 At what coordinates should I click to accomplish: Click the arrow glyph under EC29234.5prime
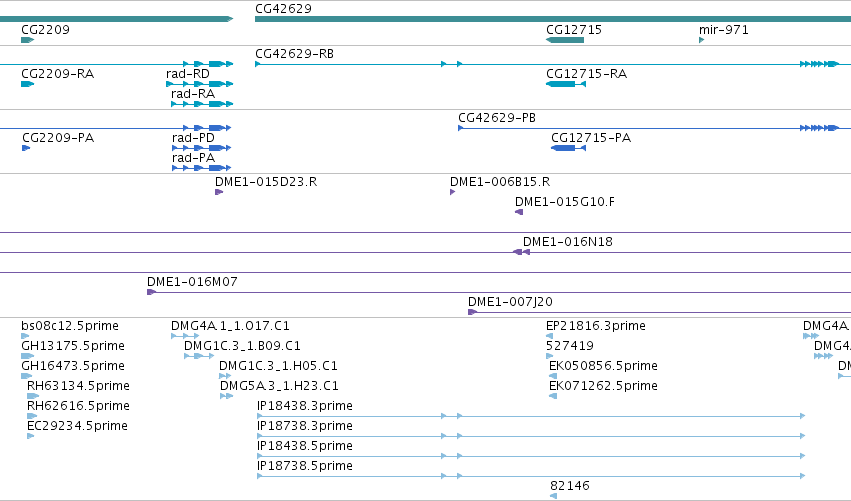tap(30, 436)
